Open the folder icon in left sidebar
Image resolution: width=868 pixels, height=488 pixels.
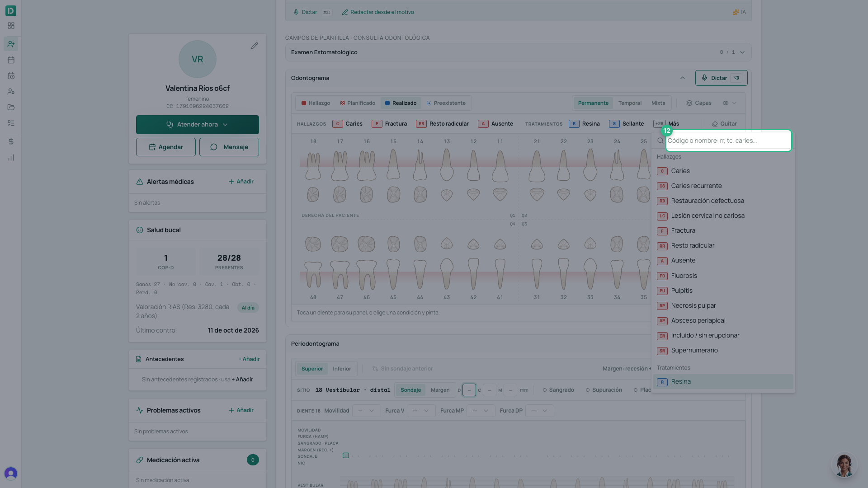[x=11, y=107]
